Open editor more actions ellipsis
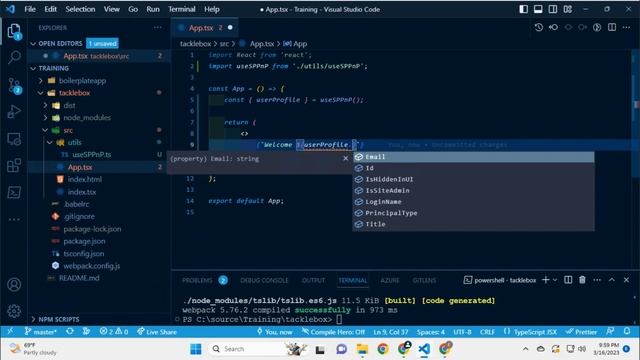The height and width of the screenshot is (360, 640). (627, 27)
